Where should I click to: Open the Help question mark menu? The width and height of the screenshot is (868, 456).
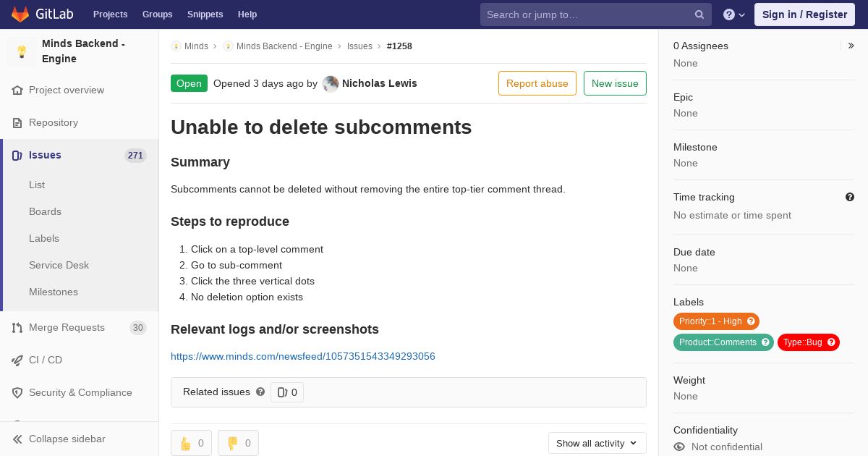pos(734,14)
